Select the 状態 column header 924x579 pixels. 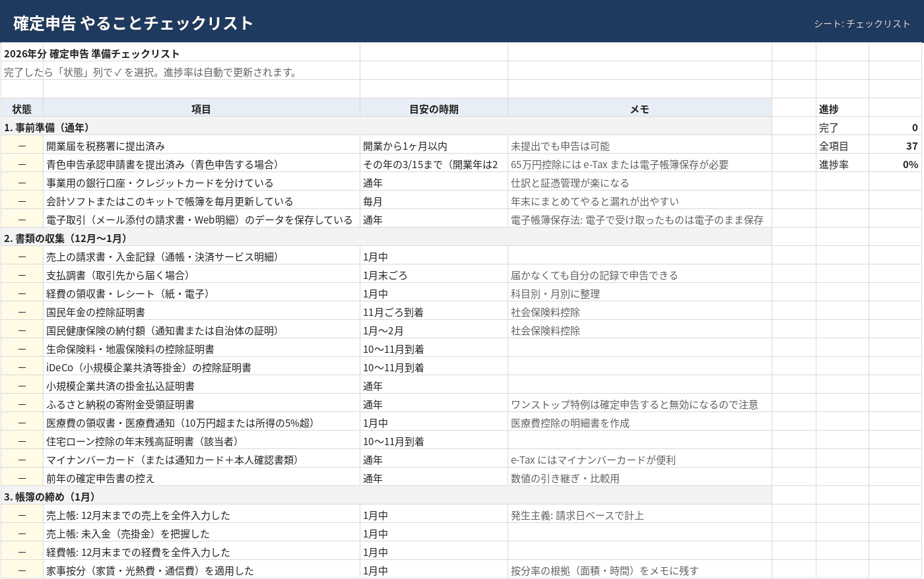[x=22, y=109]
